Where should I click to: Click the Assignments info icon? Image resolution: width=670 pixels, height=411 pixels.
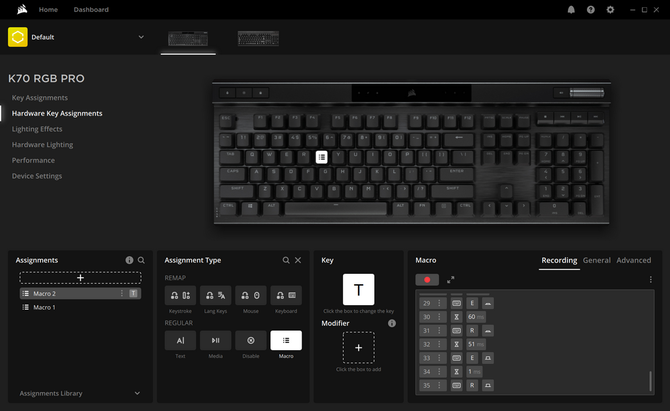tap(129, 260)
